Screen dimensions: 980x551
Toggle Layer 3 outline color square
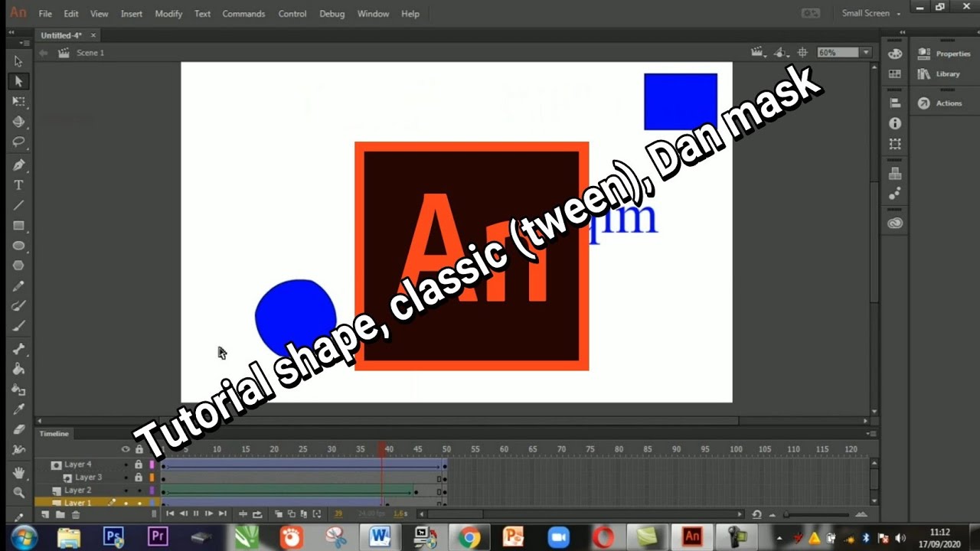point(152,477)
